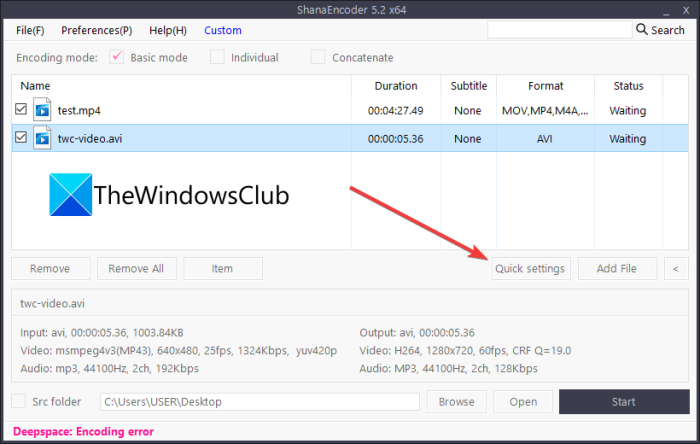Screen dimensions: 700x444
Task: Open the File(F) menu
Action: (x=30, y=30)
